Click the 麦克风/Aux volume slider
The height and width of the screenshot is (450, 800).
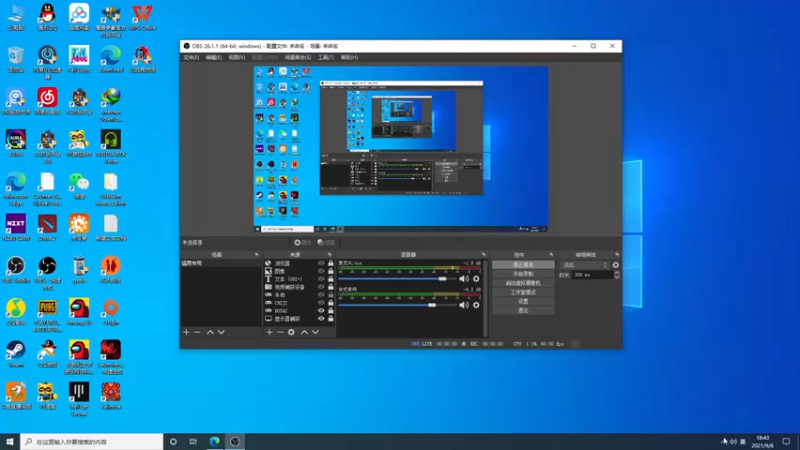[397, 279]
